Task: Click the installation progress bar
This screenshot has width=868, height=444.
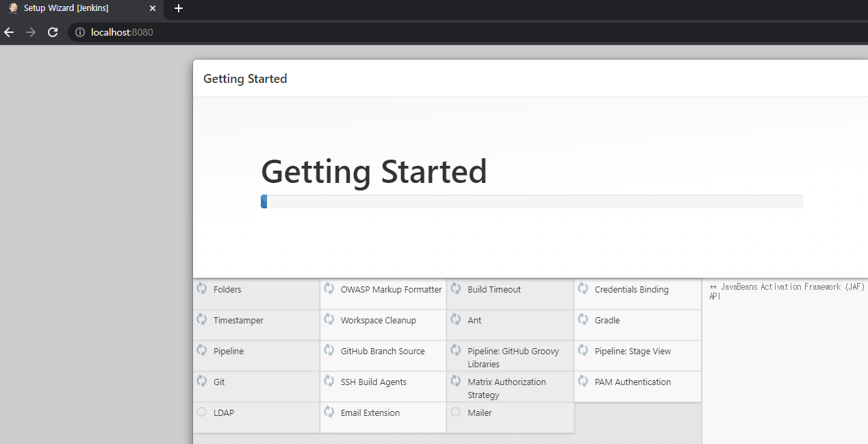Action: pyautogui.click(x=531, y=201)
